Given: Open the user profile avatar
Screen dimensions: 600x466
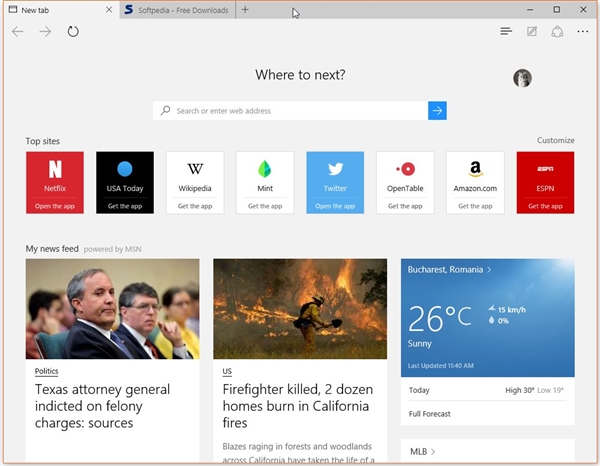Looking at the screenshot, I should [522, 78].
